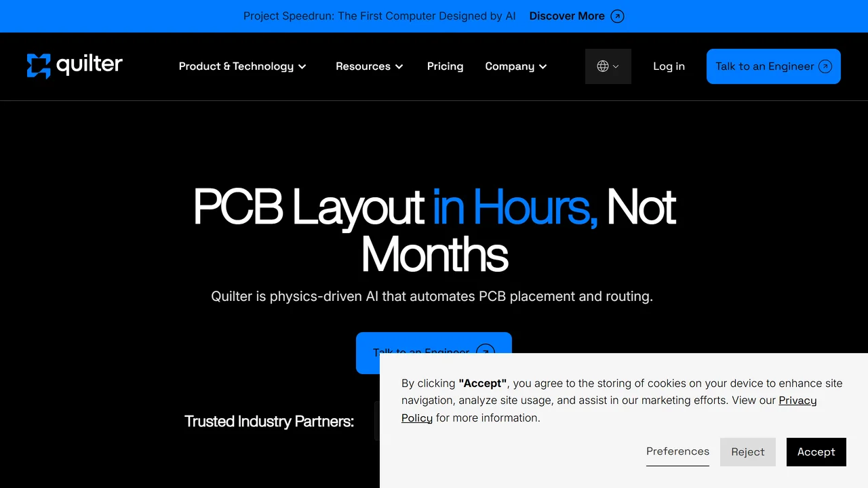
Task: Click the arrow icon in header Talk to an Engineer
Action: tap(825, 66)
